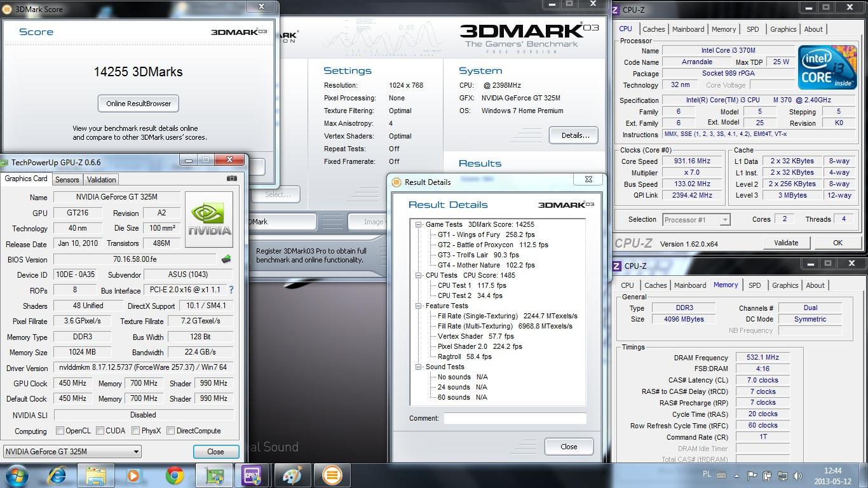
Task: Open Windows Media Player from the taskbar
Action: pyautogui.click(x=134, y=475)
